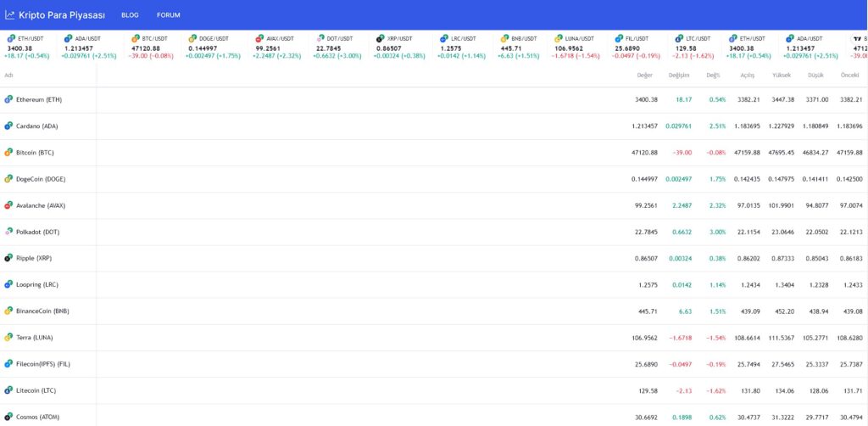Click the chart logo icon in header
This screenshot has width=868, height=426.
[9, 14]
